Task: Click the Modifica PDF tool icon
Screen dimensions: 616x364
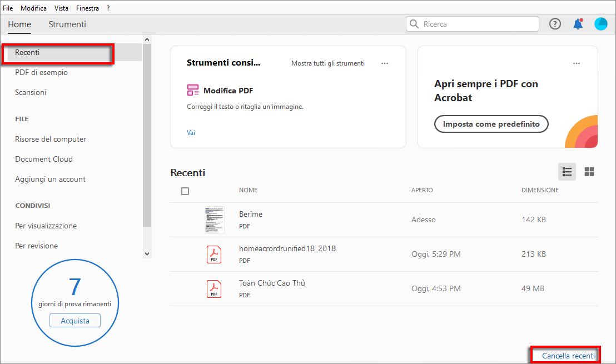Action: click(193, 91)
